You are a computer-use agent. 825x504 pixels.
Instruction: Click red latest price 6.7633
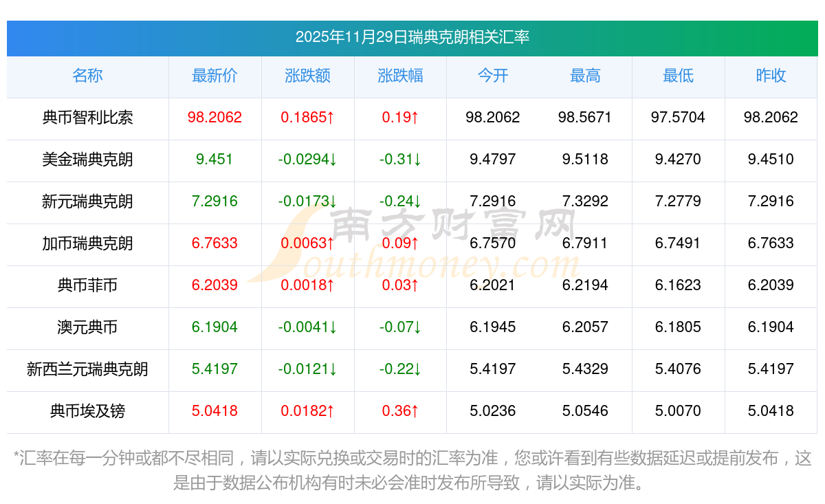(214, 243)
